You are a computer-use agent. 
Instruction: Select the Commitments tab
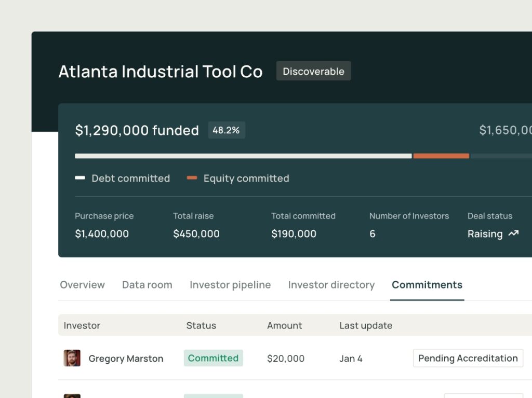click(x=427, y=285)
